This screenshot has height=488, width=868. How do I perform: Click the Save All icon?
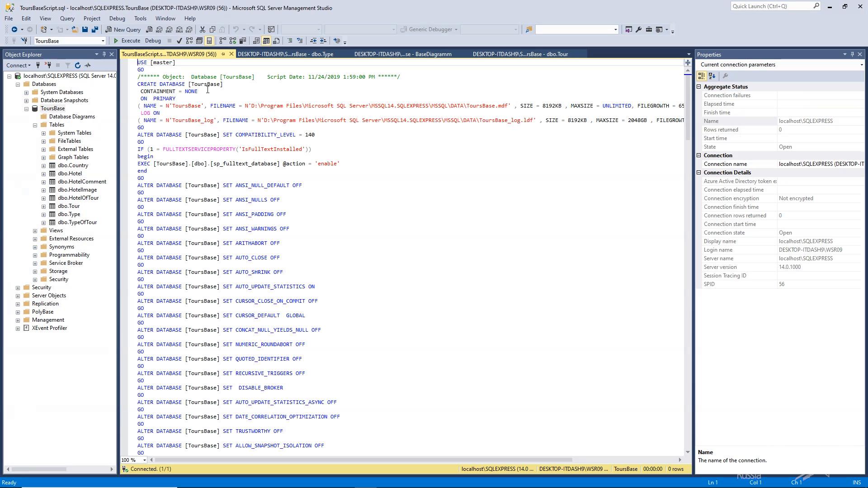[x=94, y=29]
